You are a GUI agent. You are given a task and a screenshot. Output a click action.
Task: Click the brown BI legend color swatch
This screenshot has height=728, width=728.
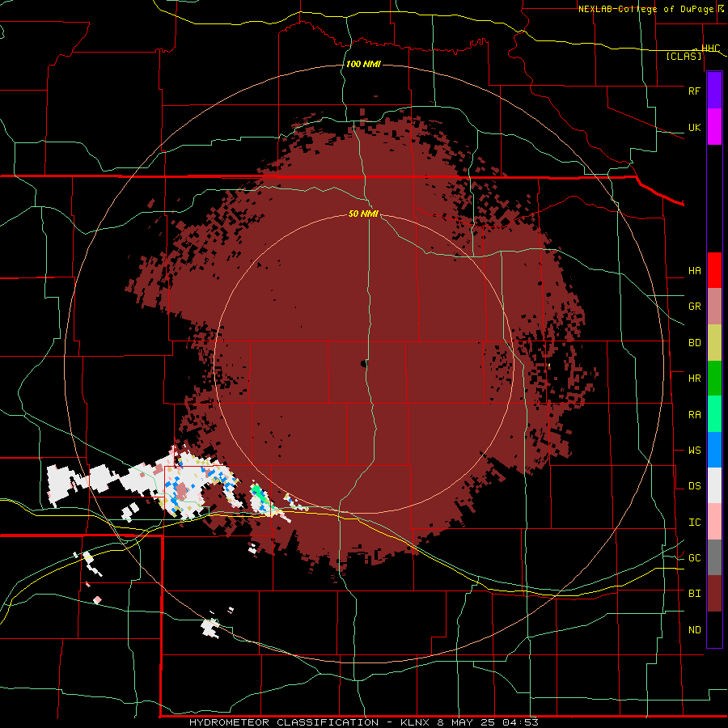click(x=714, y=594)
